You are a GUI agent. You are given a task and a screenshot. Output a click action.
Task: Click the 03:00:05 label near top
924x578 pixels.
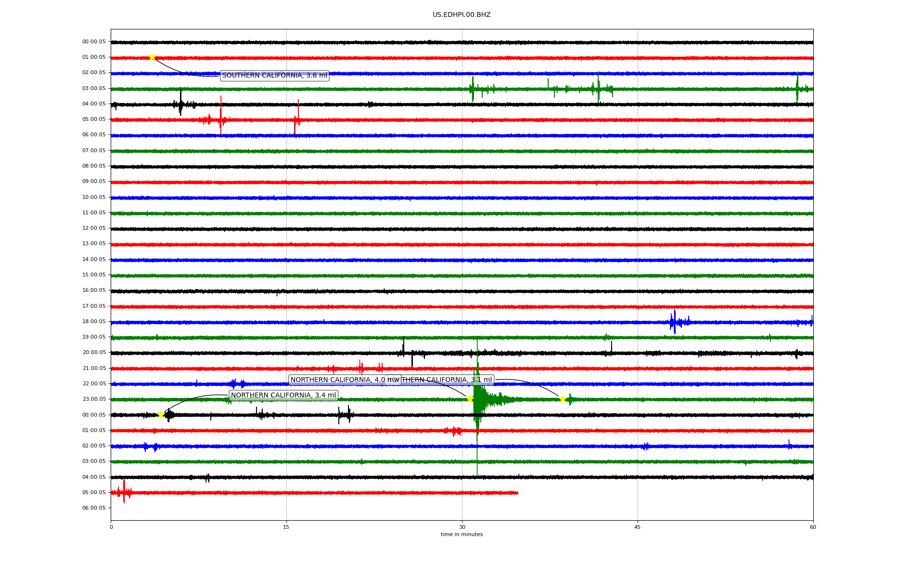94,89
